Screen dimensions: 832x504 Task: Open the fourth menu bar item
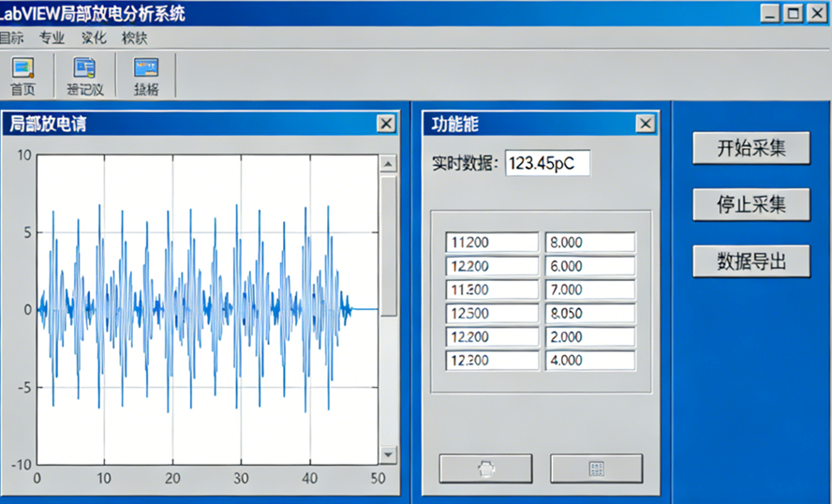tap(135, 38)
